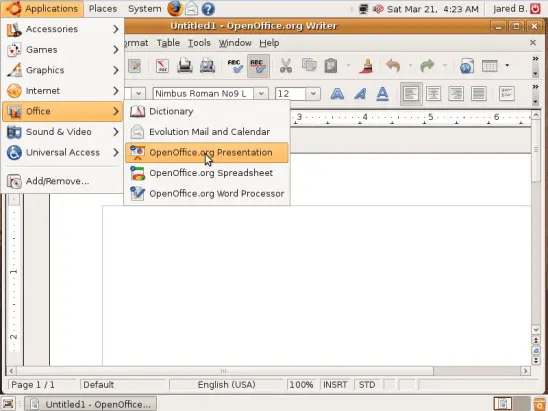The width and height of the screenshot is (548, 411).
Task: Click the Spelling and Grammar check icon
Action: 235,66
